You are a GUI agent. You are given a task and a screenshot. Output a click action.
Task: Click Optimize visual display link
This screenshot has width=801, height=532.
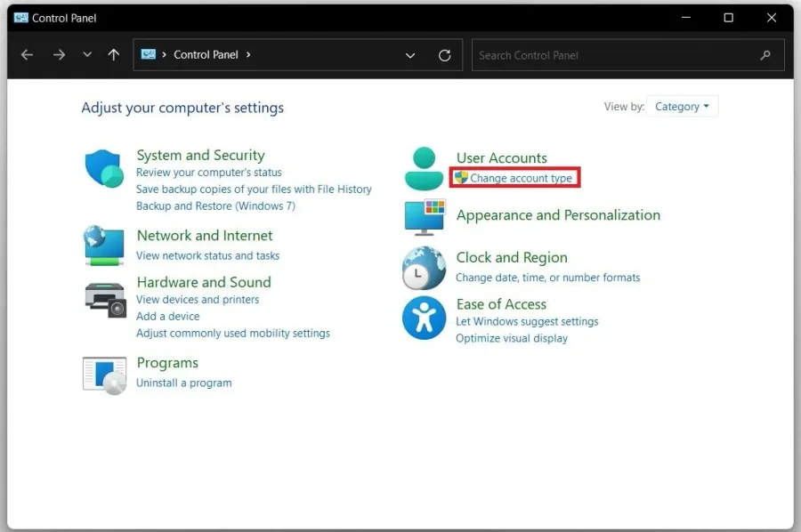point(512,338)
